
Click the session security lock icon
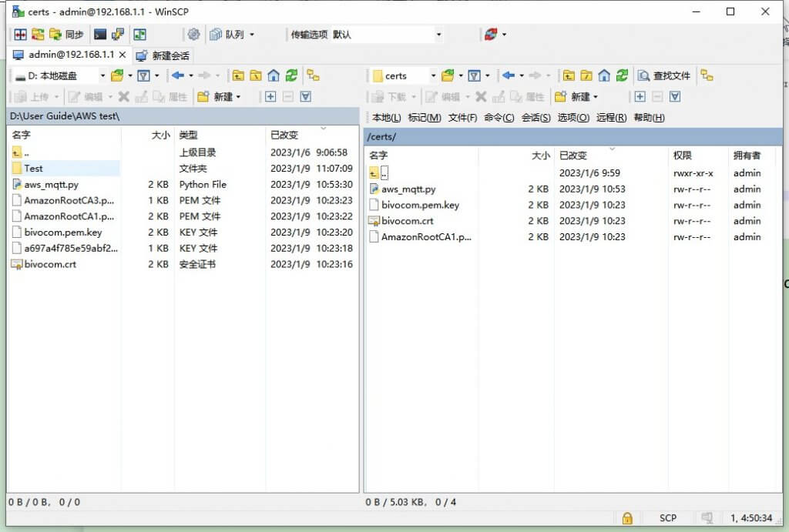626,518
